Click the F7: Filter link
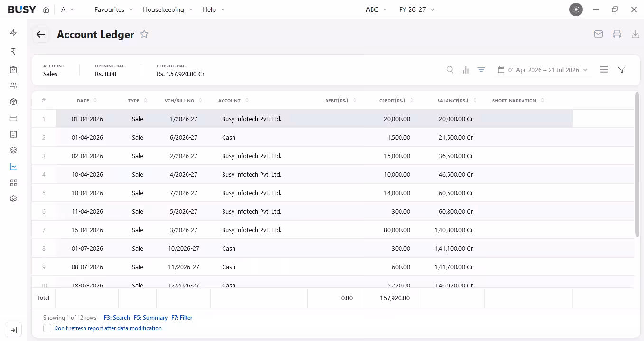This screenshot has width=644, height=341. [x=182, y=318]
